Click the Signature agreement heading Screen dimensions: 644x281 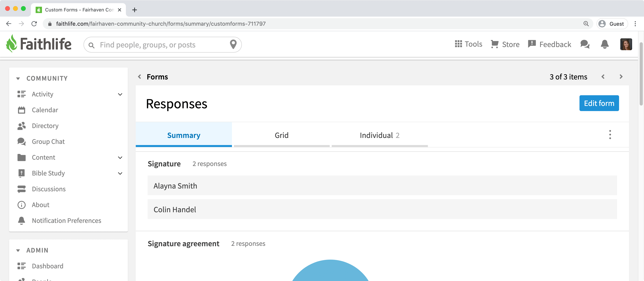click(183, 244)
